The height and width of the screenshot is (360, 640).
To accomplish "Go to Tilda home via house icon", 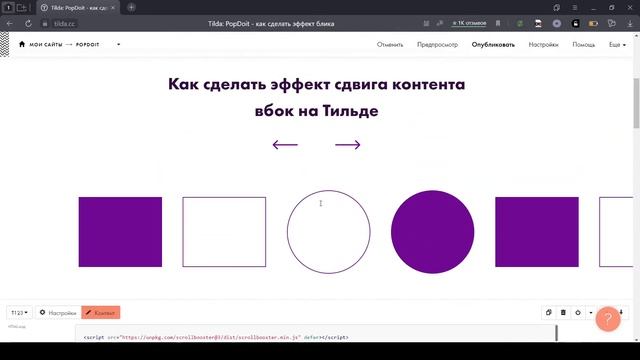I will 22,44.
